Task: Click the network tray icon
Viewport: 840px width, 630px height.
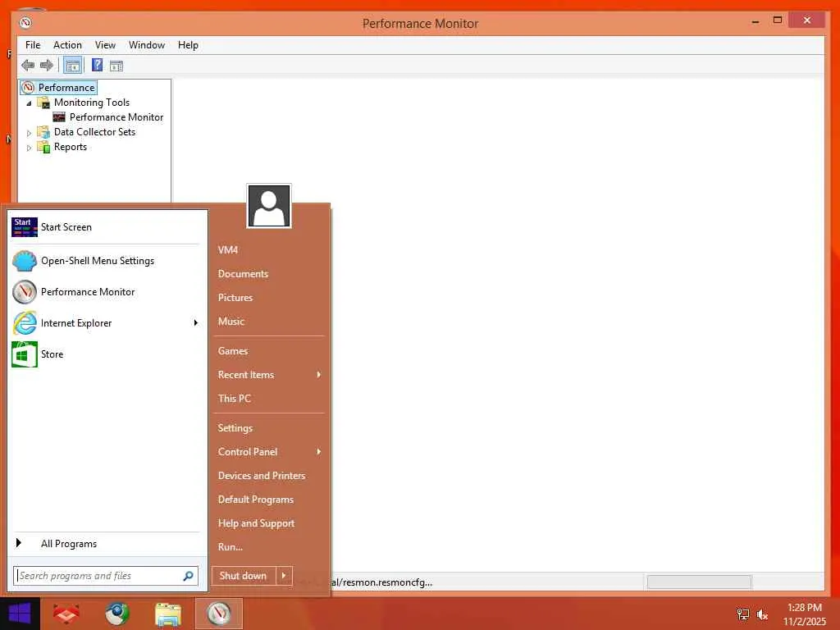Action: (x=743, y=614)
